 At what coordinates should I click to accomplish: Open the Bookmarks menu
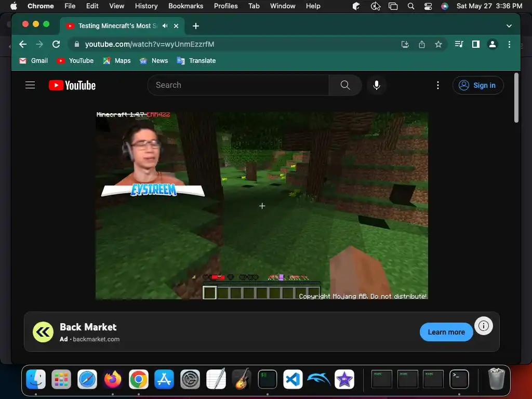[x=185, y=6]
